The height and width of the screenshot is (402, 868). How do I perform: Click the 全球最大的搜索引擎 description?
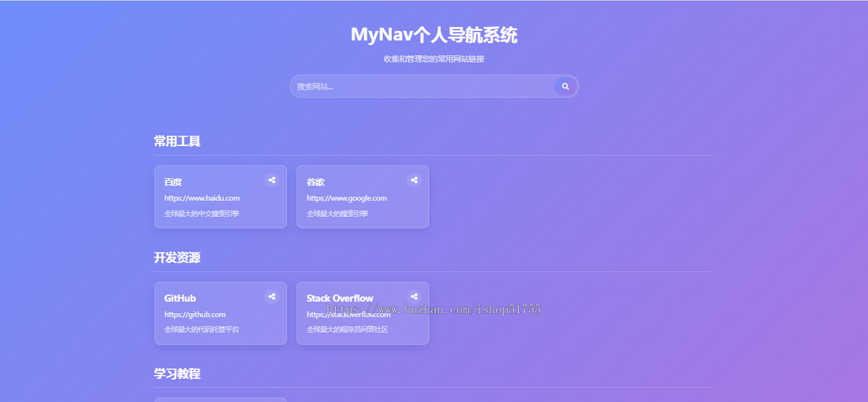[337, 214]
